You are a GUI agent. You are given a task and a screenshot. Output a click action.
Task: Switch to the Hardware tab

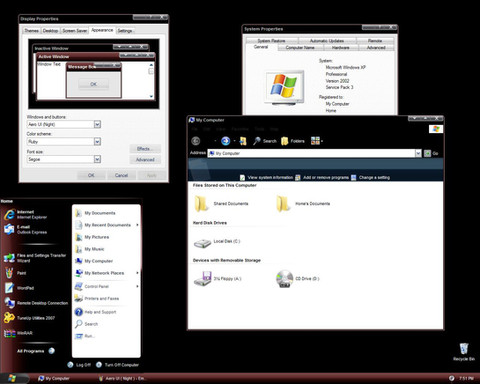340,48
